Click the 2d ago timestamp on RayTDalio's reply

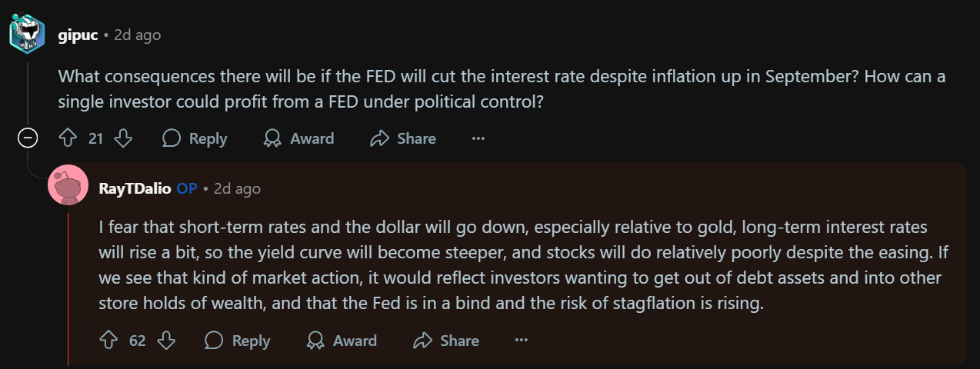pyautogui.click(x=237, y=188)
